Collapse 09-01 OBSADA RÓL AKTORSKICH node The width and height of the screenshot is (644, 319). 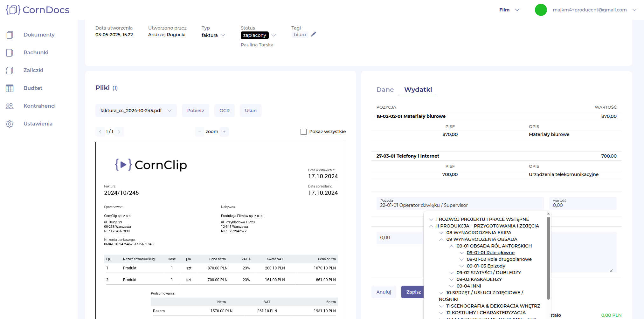(x=451, y=246)
